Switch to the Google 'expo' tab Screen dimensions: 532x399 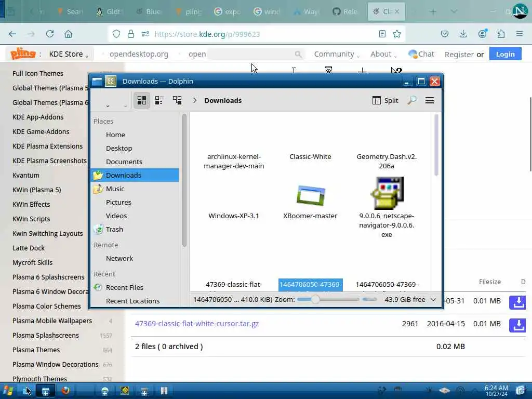(227, 12)
